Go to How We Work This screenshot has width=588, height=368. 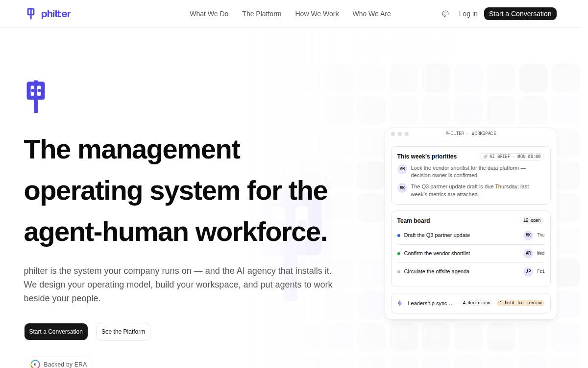click(317, 14)
